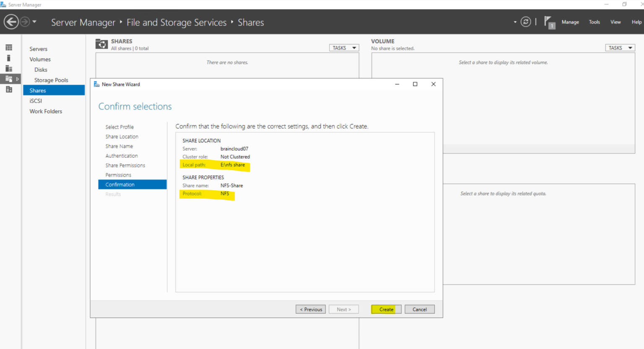The height and width of the screenshot is (349, 644).
Task: Go back using the Previous button
Action: pos(310,309)
